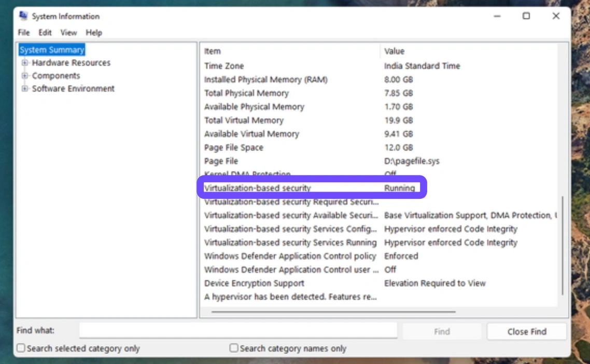Maximize the System Information window

526,16
